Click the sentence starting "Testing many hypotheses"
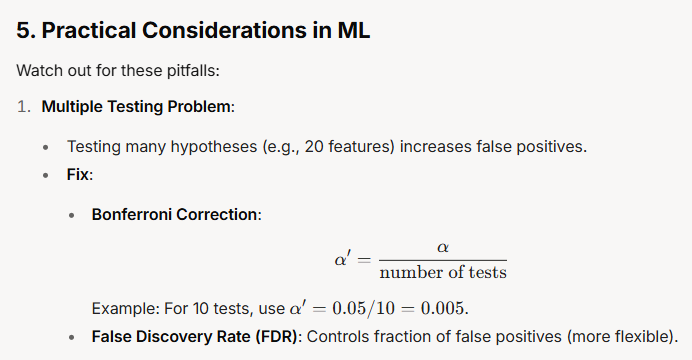The image size is (692, 360). [327, 146]
